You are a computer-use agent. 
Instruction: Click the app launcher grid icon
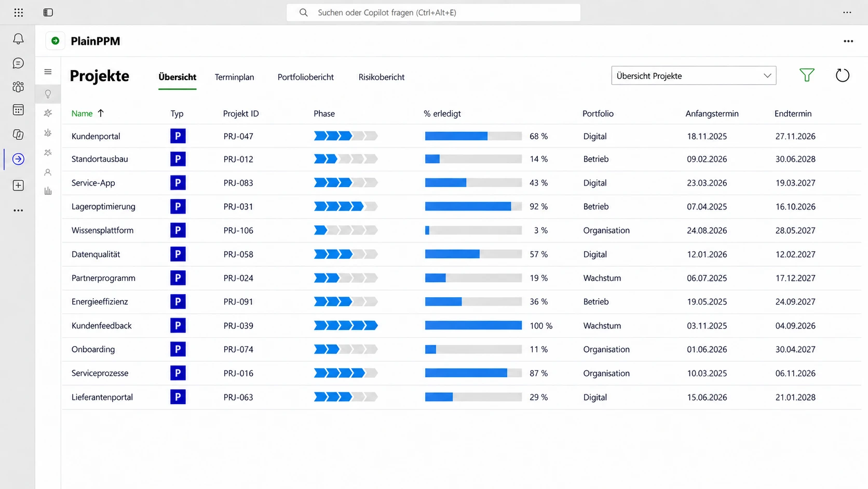tap(19, 12)
